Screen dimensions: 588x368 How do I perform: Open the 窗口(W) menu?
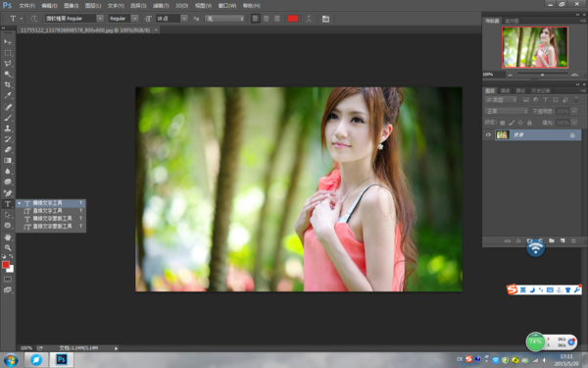coord(227,6)
